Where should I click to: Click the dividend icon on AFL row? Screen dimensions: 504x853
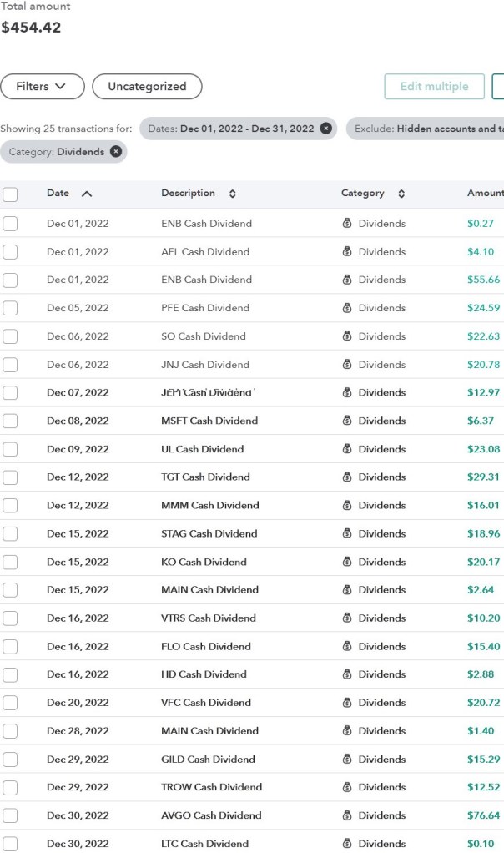(x=347, y=252)
